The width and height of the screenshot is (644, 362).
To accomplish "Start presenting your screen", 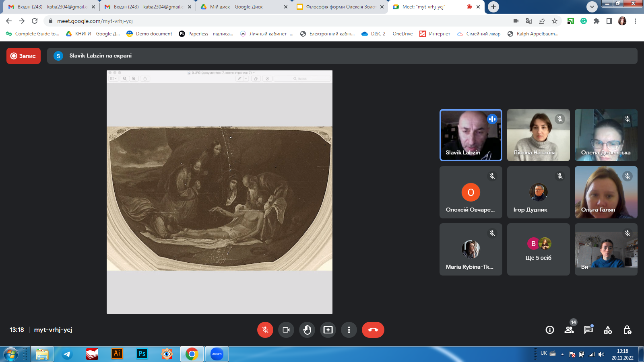I will pos(328,330).
